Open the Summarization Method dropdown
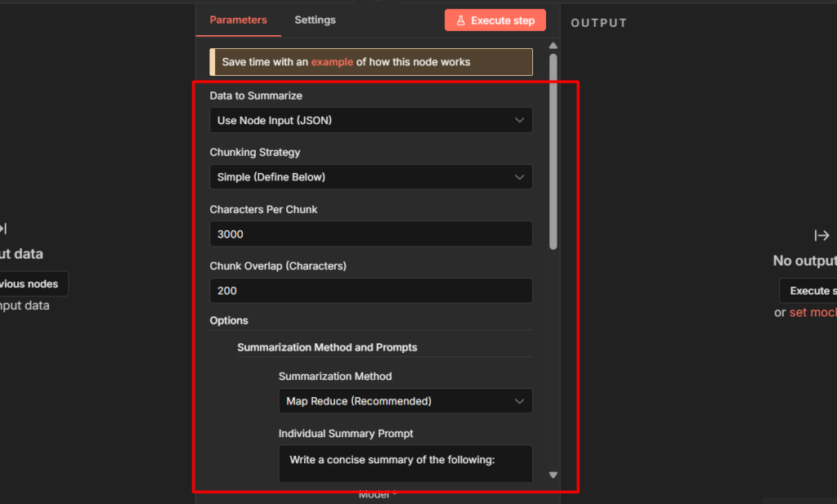Viewport: 837px width, 504px height. tap(405, 401)
